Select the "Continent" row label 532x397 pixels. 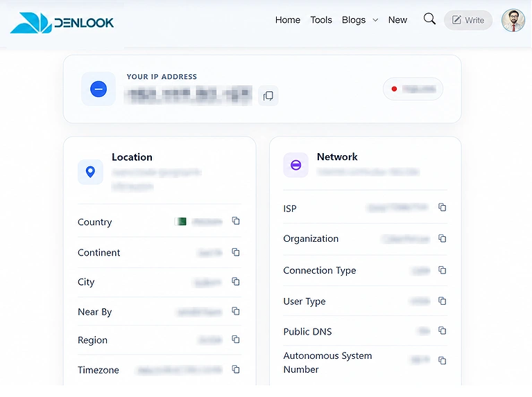(x=98, y=253)
